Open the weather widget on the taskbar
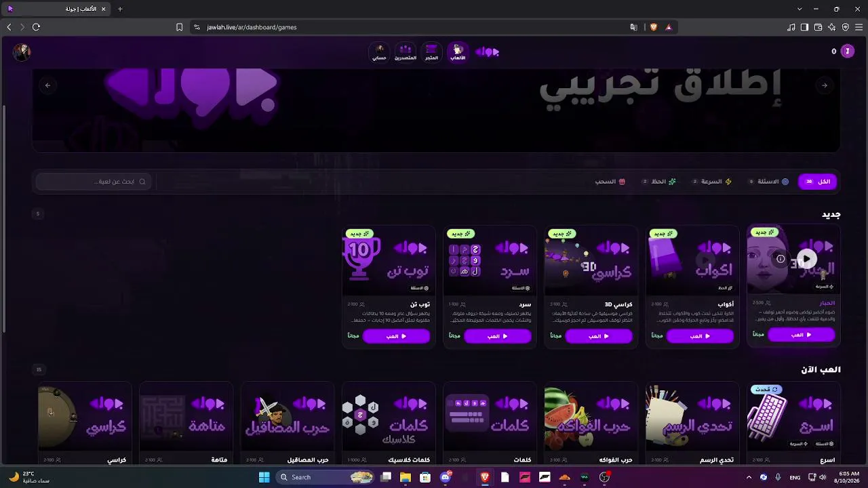 click(28, 477)
